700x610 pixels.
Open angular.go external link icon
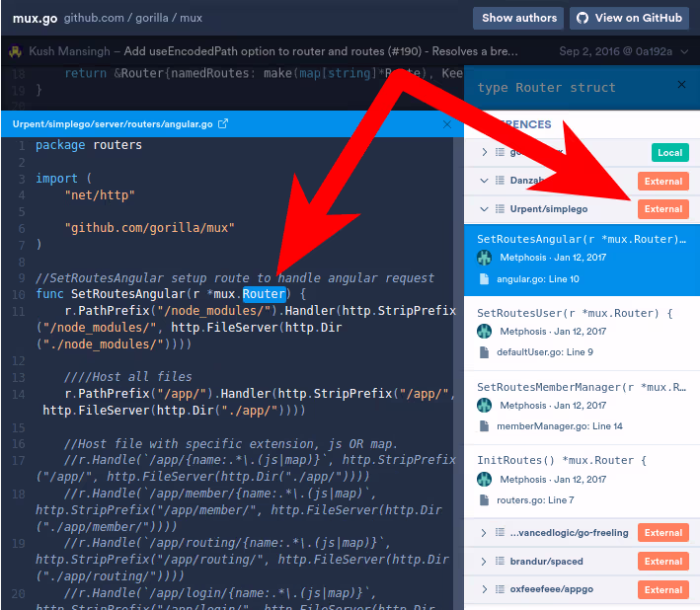point(223,123)
